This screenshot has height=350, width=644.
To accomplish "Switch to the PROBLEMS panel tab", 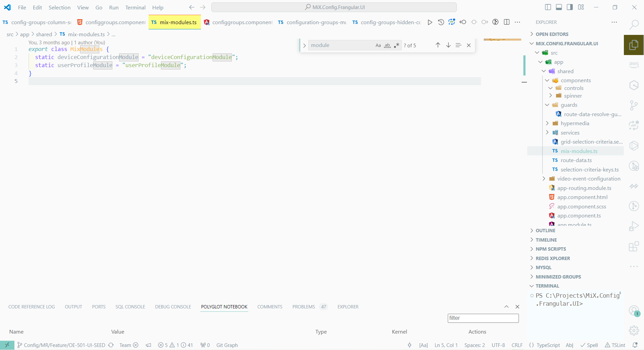I will tap(304, 307).
